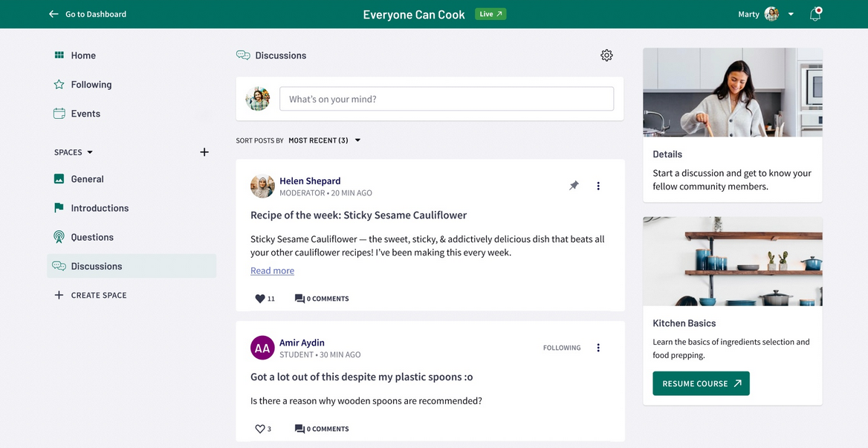Click the notification bell icon

coord(815,14)
